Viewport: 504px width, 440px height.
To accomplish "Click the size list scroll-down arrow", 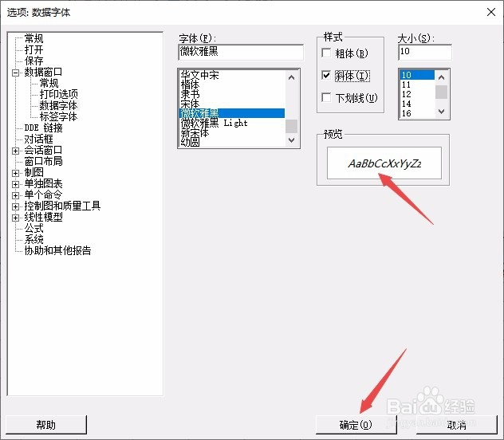I will pos(441,112).
